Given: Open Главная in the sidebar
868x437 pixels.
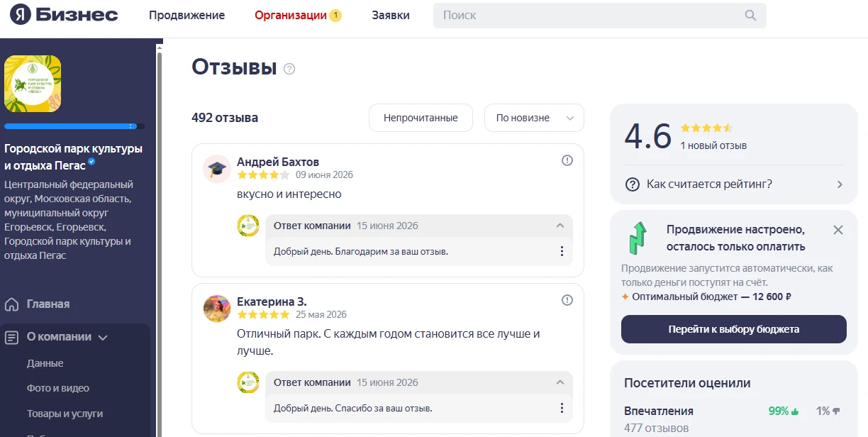Looking at the screenshot, I should (x=48, y=304).
